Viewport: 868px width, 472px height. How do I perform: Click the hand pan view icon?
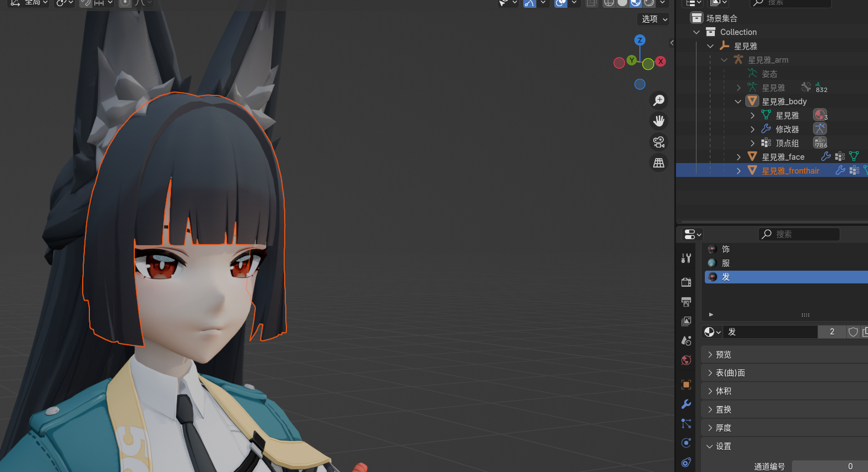pyautogui.click(x=659, y=121)
